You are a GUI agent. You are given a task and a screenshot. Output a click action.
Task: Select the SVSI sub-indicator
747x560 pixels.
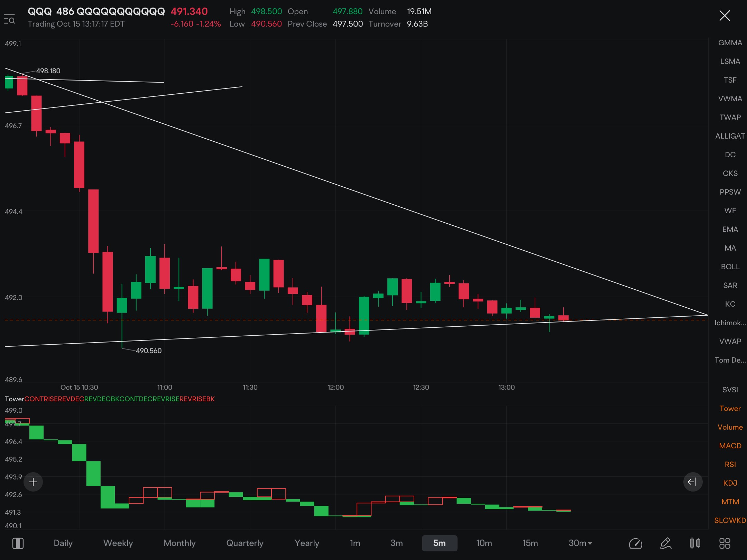pos(730,390)
